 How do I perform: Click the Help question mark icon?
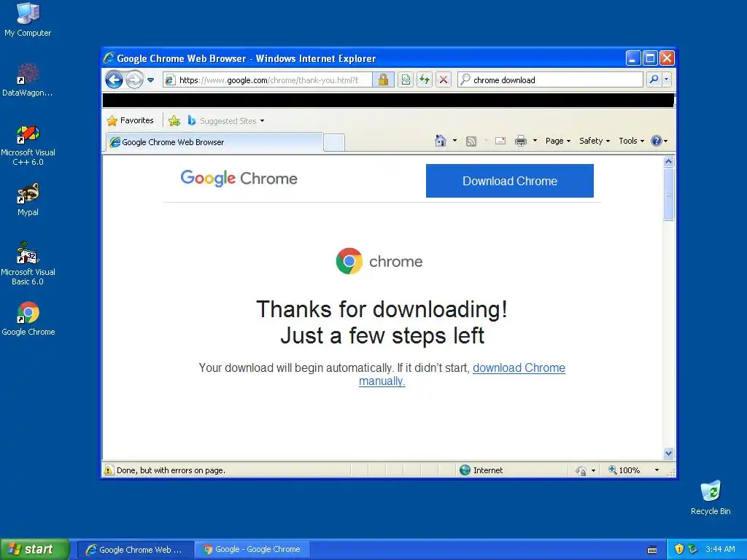[x=657, y=141]
